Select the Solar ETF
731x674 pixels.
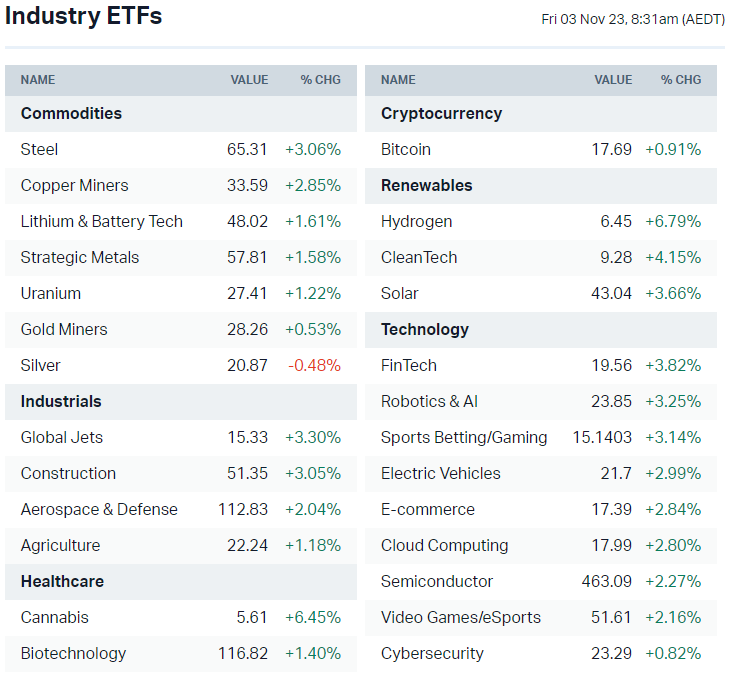(x=400, y=293)
